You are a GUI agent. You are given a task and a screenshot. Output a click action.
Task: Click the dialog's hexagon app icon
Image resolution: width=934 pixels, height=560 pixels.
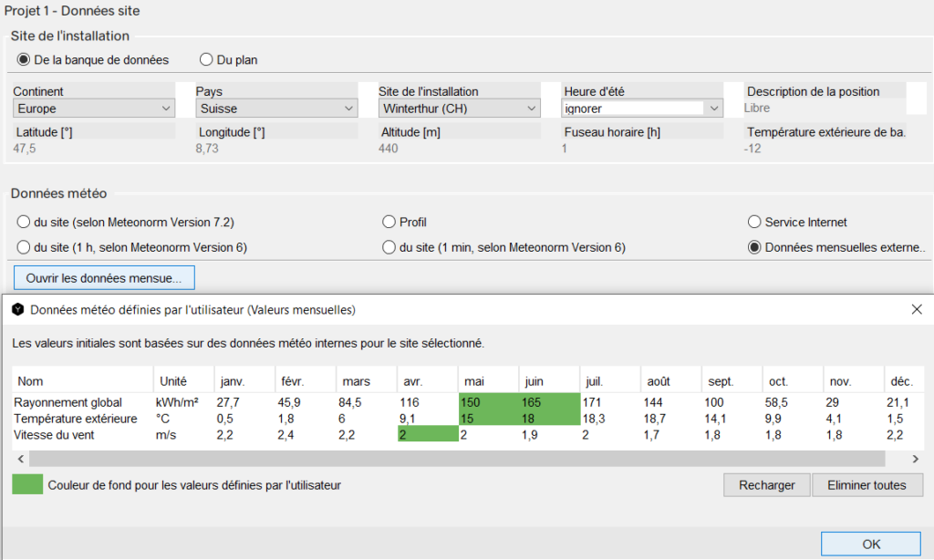17,310
